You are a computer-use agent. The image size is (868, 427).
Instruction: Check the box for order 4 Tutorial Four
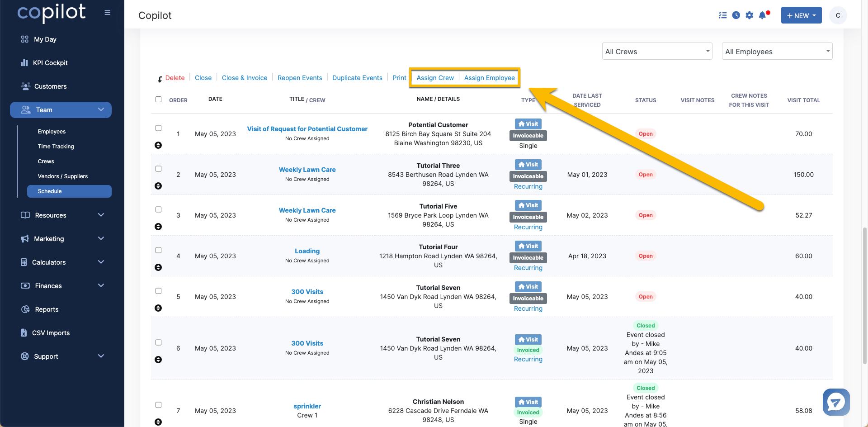(158, 250)
